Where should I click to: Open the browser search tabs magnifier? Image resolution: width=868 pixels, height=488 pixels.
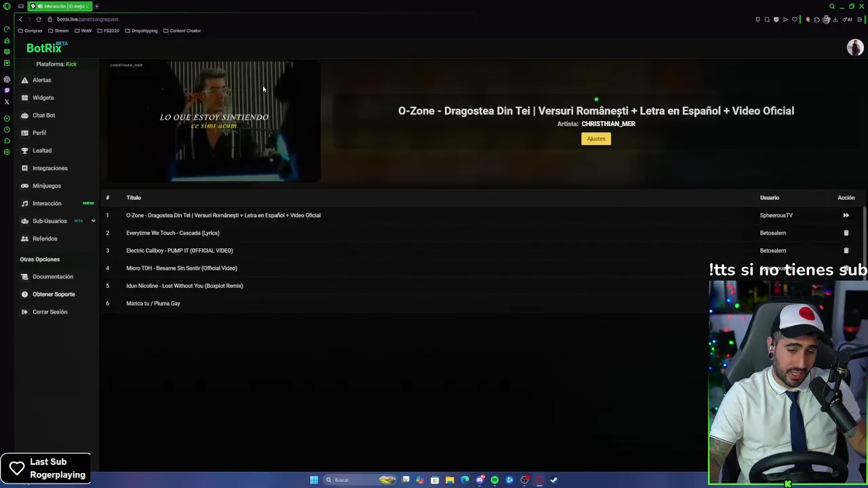832,6
